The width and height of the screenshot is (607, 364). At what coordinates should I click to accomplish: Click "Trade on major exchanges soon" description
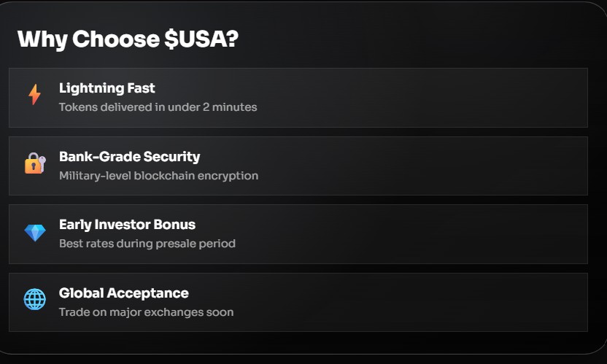[x=146, y=312]
